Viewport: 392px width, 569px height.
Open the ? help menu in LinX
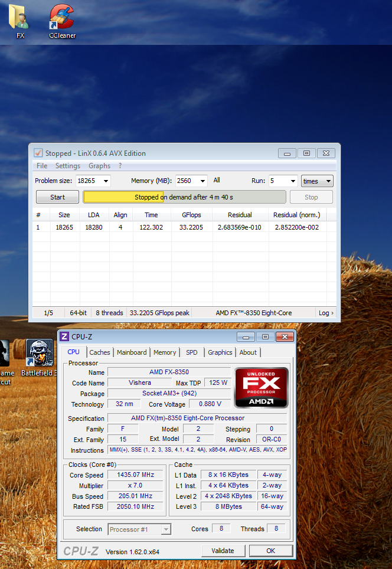click(120, 166)
